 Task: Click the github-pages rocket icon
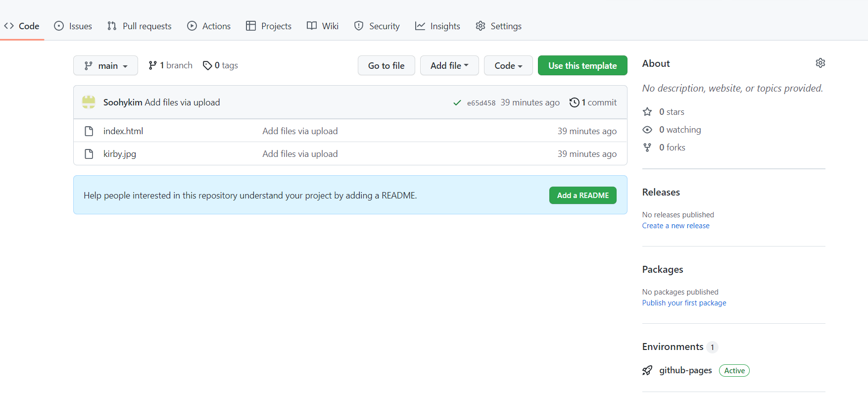(x=647, y=370)
